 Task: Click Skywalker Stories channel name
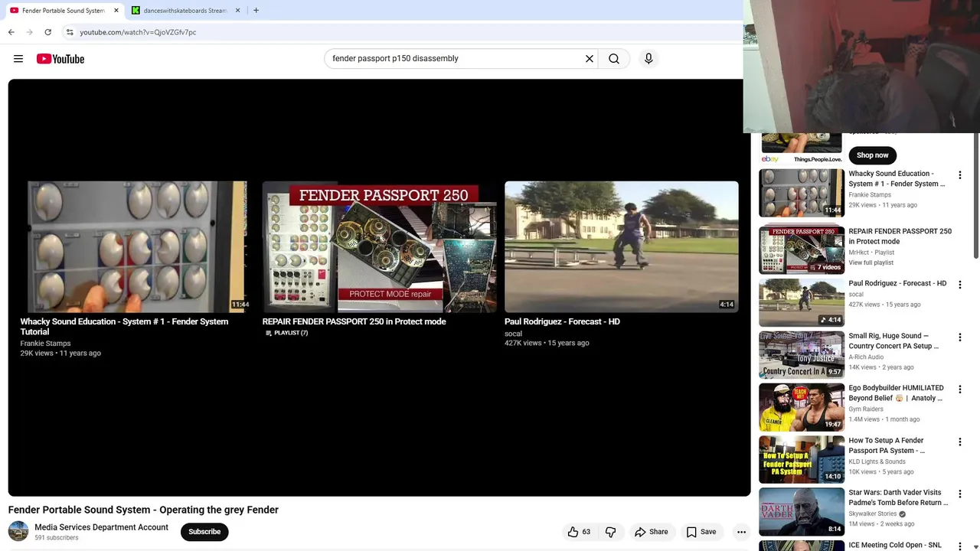click(x=873, y=514)
